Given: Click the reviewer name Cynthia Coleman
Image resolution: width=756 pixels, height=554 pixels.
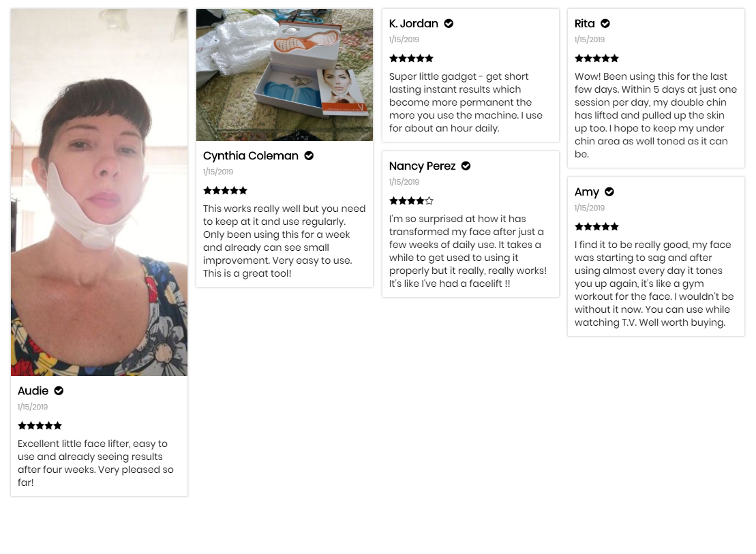Looking at the screenshot, I should [251, 156].
